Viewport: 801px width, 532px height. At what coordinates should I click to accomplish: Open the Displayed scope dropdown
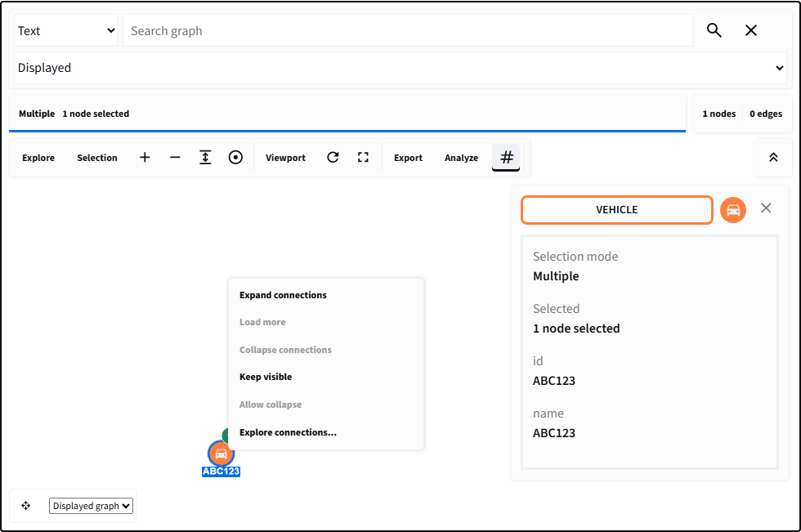pos(400,68)
